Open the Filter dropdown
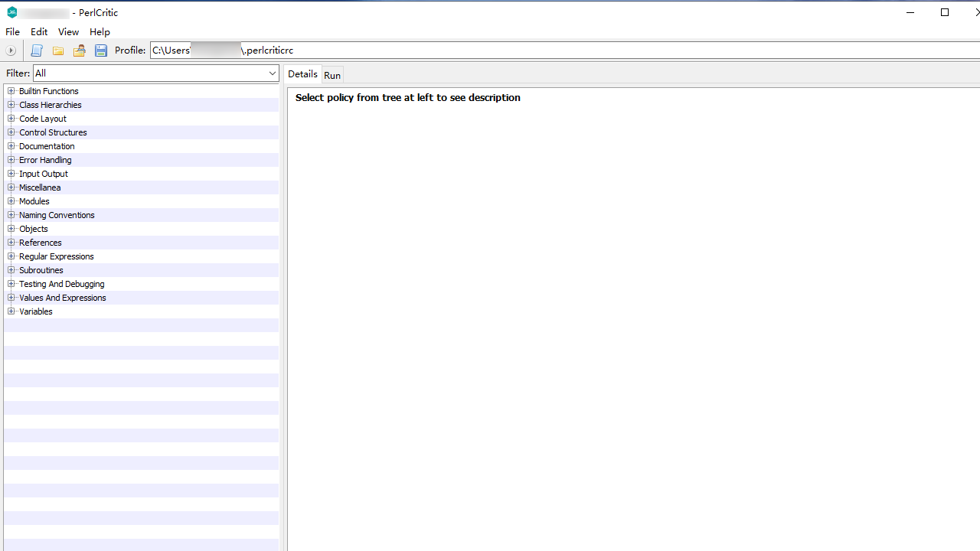This screenshot has height=551, width=980. coord(272,73)
